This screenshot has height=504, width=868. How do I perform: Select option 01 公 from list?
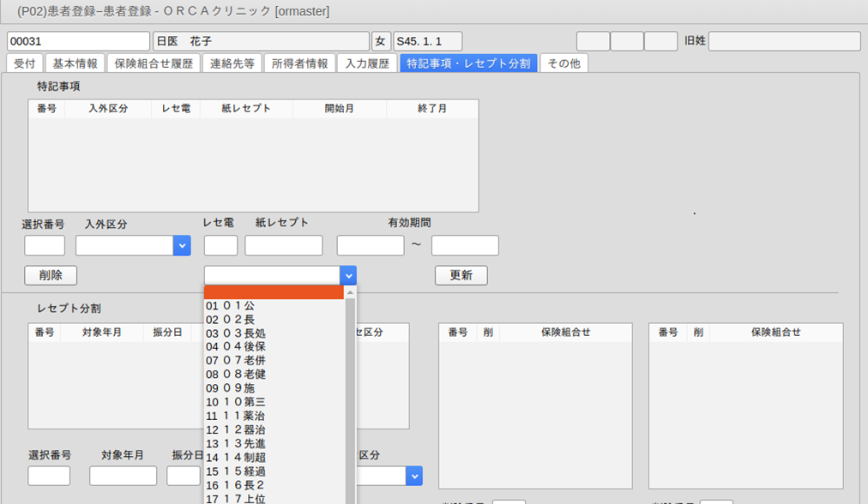(x=230, y=306)
